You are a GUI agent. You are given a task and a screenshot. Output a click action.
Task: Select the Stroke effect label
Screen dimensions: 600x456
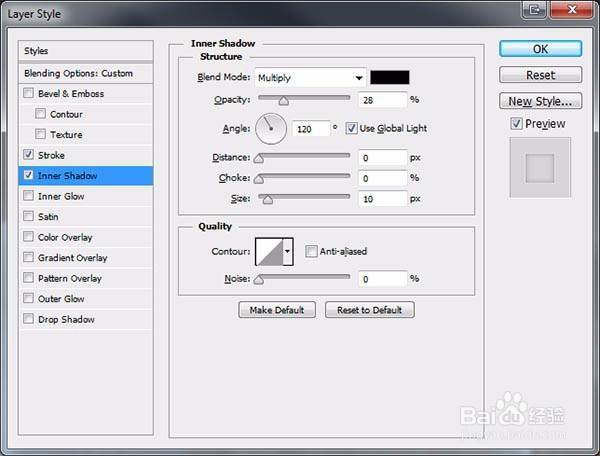(x=51, y=155)
